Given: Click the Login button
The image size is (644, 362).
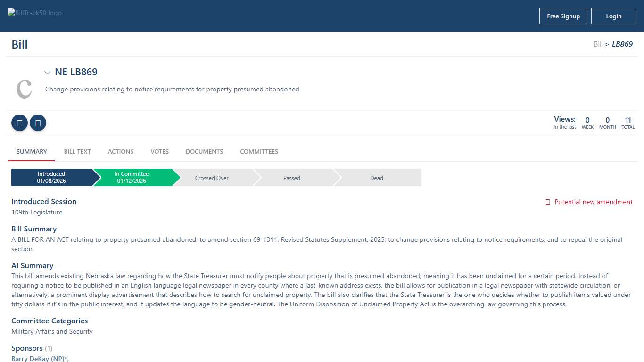Looking at the screenshot, I should pyautogui.click(x=613, y=16).
